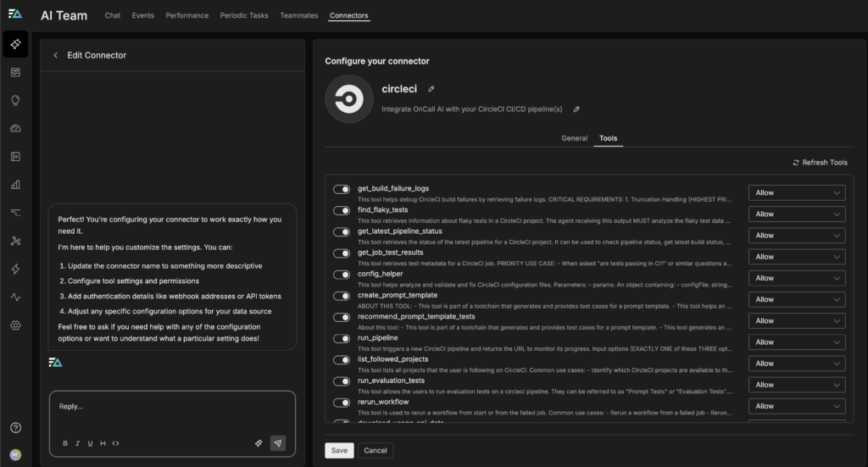Click the pencil icon next to circleci name
The height and width of the screenshot is (467, 868).
tap(431, 89)
